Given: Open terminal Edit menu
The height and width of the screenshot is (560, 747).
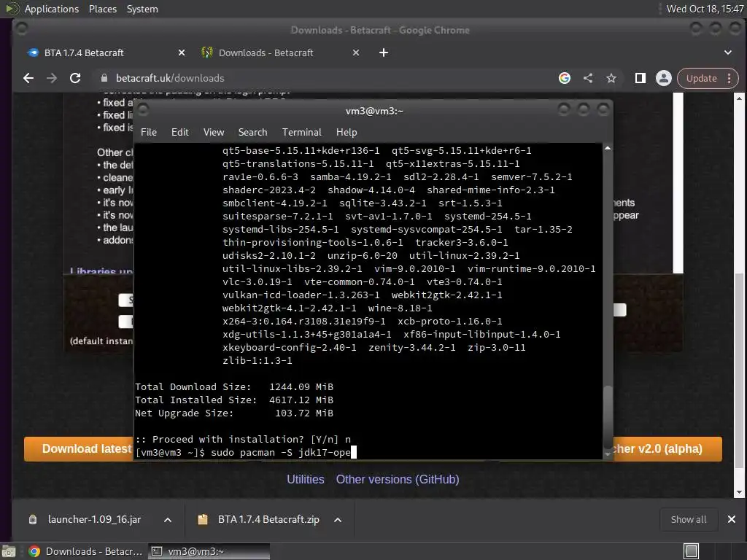Looking at the screenshot, I should 180,133.
